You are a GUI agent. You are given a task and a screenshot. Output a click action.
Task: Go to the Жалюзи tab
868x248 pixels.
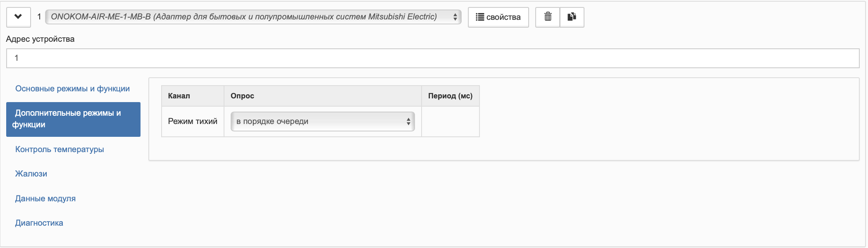click(x=31, y=174)
